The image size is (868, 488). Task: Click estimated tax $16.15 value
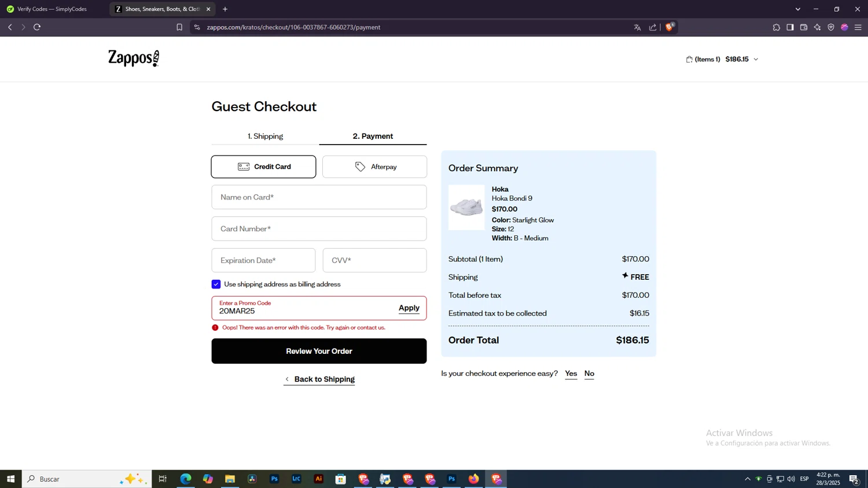pos(639,313)
